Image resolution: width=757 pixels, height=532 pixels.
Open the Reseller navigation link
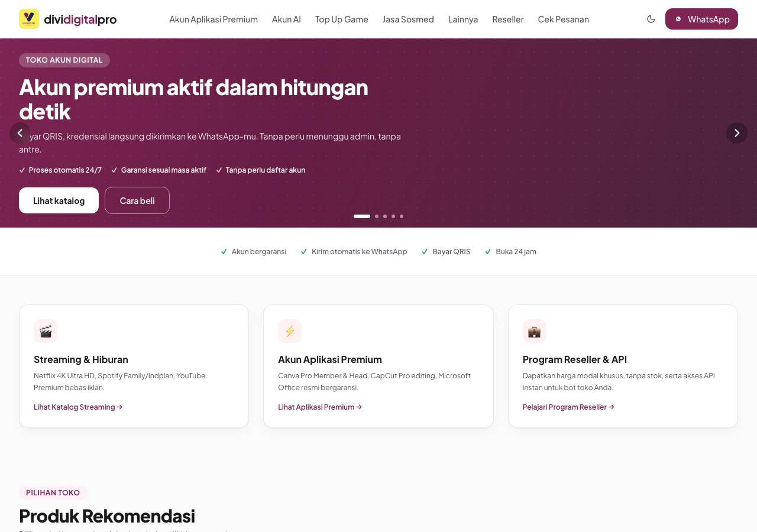pos(508,19)
